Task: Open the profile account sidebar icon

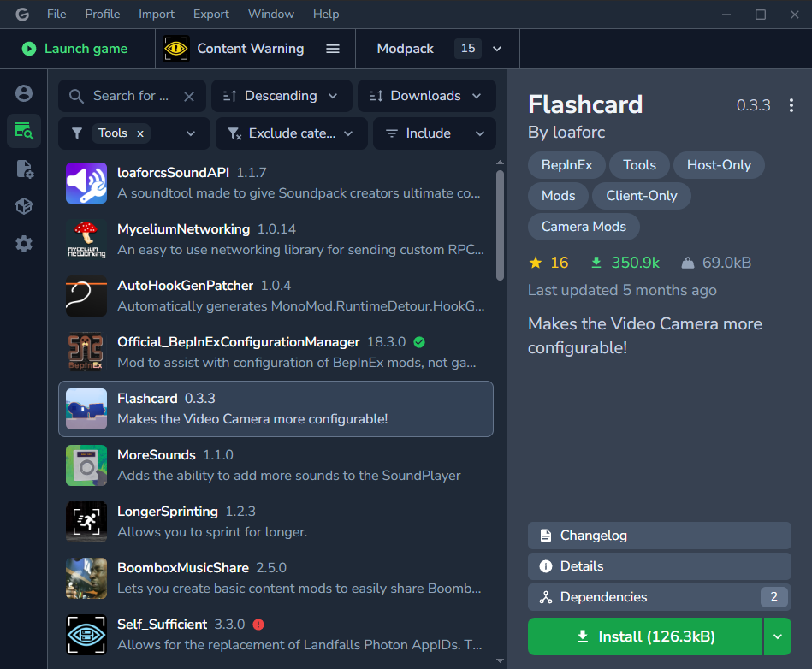Action: [24, 93]
